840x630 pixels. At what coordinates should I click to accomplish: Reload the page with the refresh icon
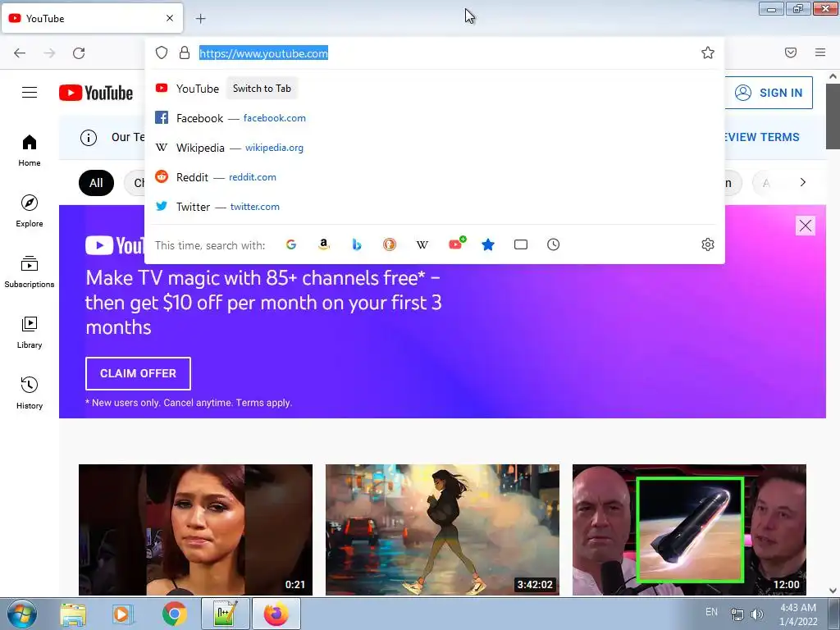coord(79,53)
